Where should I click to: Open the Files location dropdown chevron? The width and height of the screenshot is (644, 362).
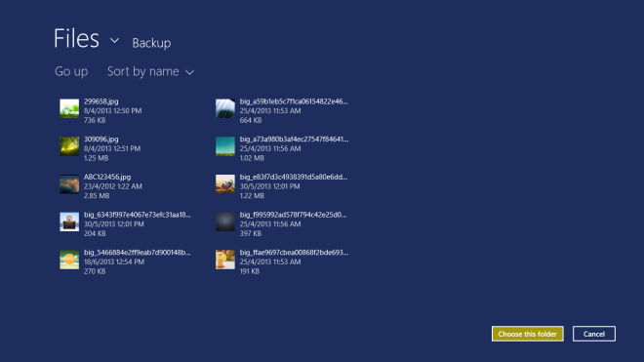114,40
